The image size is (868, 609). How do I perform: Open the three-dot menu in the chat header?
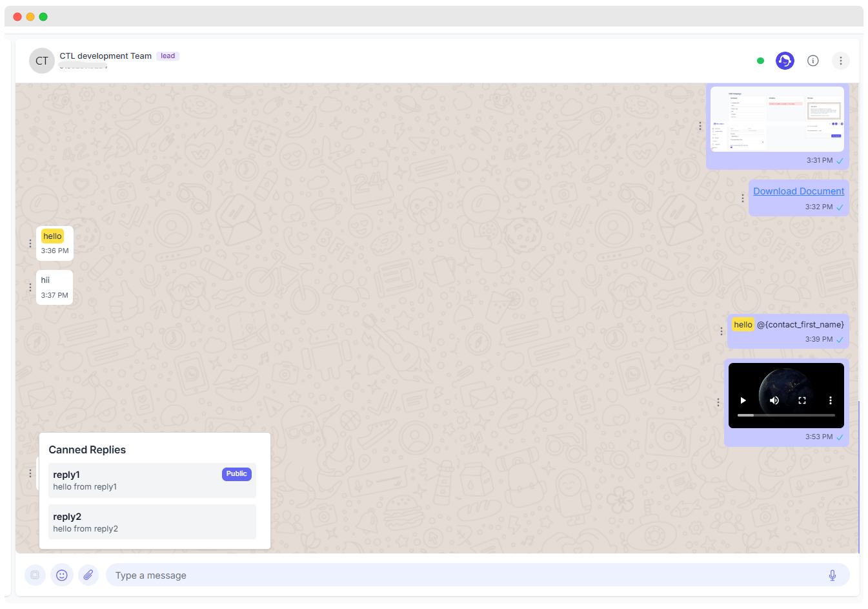(841, 60)
